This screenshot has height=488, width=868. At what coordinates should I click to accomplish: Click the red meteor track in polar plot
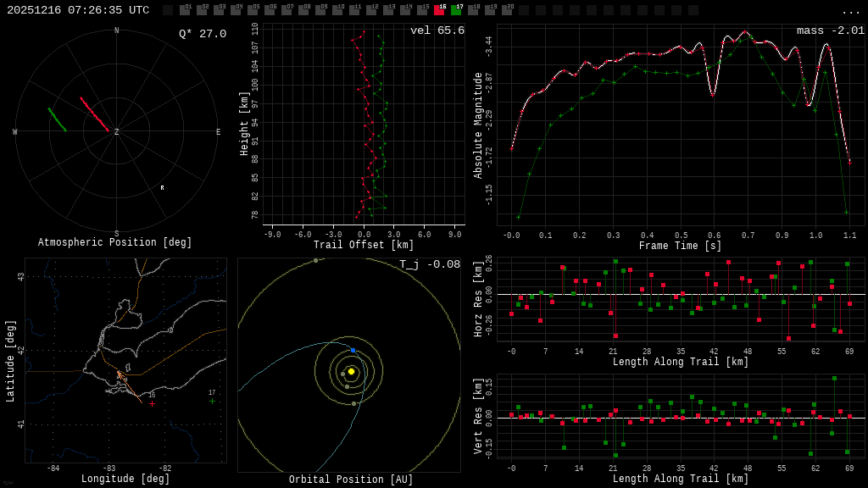tap(93, 114)
